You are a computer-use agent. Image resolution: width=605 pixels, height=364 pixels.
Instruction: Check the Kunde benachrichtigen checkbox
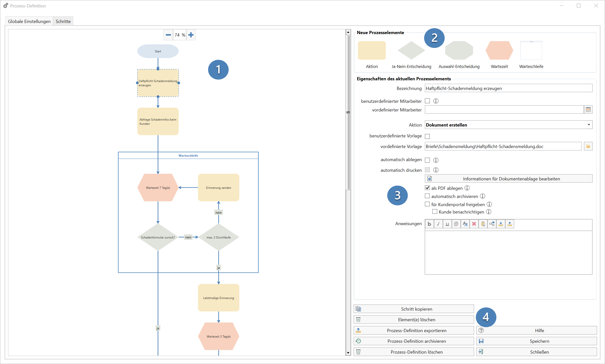(435, 212)
